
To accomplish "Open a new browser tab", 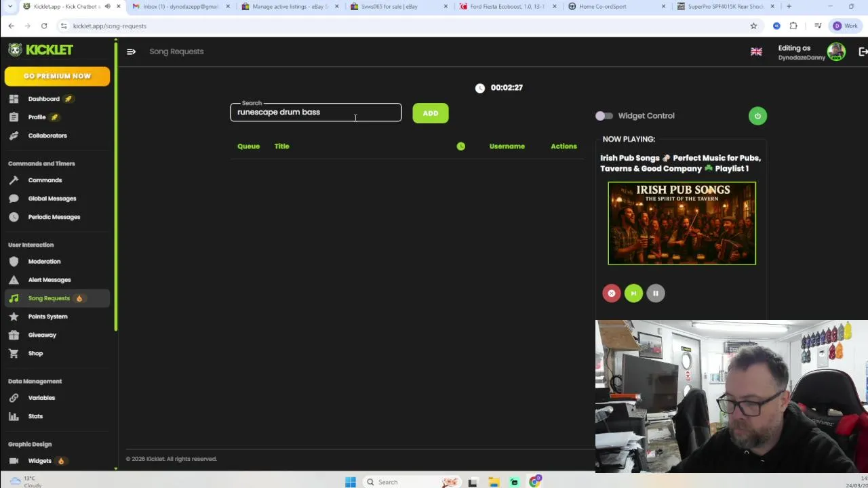I will coord(789,7).
